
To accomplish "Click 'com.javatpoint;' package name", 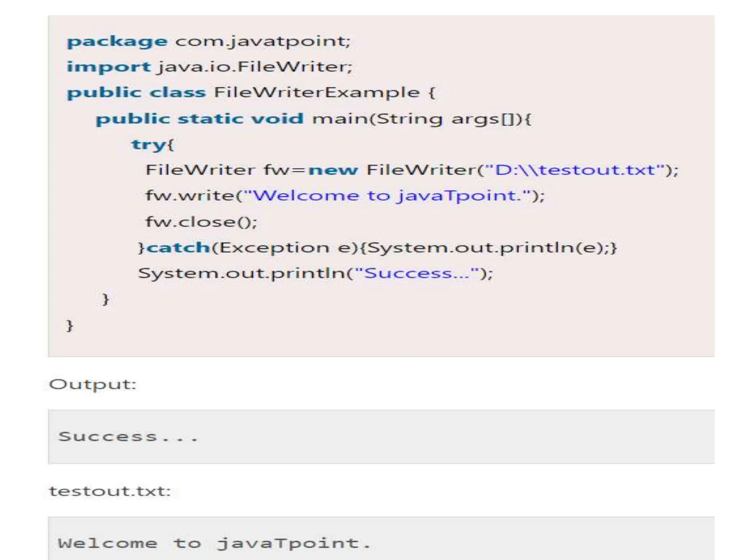I will tap(262, 41).
